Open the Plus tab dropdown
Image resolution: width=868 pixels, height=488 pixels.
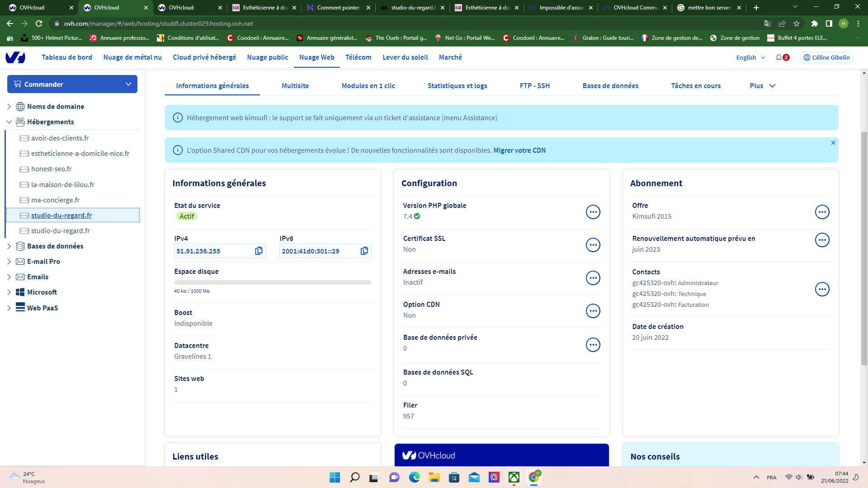[763, 86]
